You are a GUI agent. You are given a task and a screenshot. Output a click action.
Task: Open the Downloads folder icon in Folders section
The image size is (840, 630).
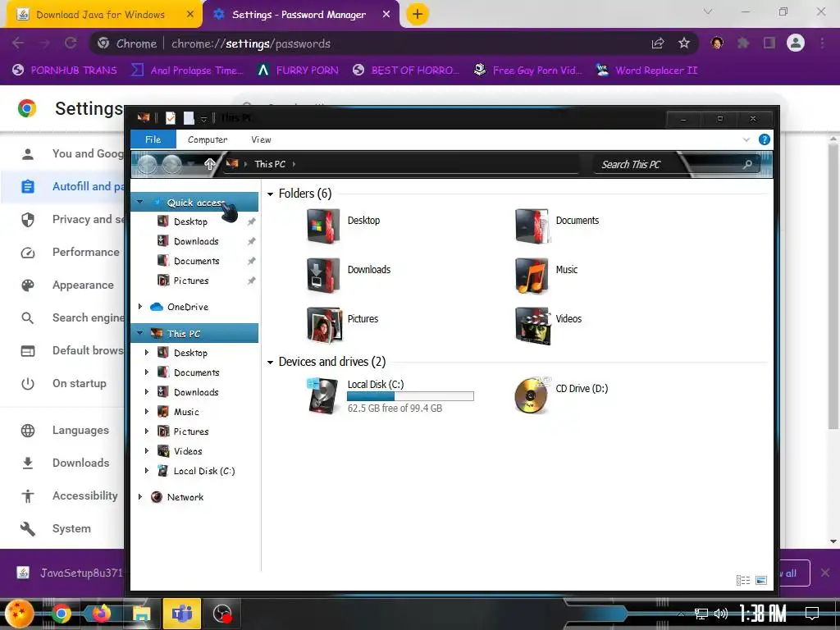pos(323,275)
